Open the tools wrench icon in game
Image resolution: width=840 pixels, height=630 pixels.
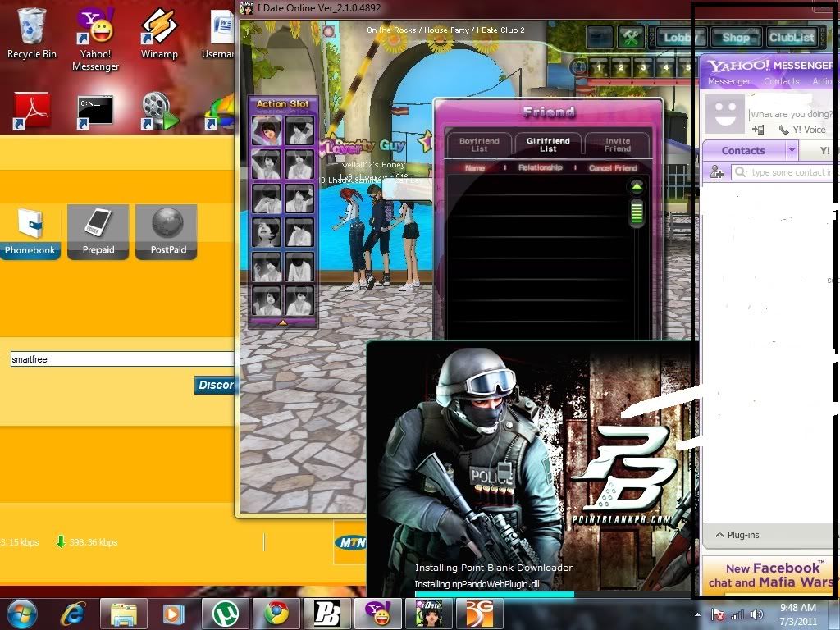pos(630,37)
